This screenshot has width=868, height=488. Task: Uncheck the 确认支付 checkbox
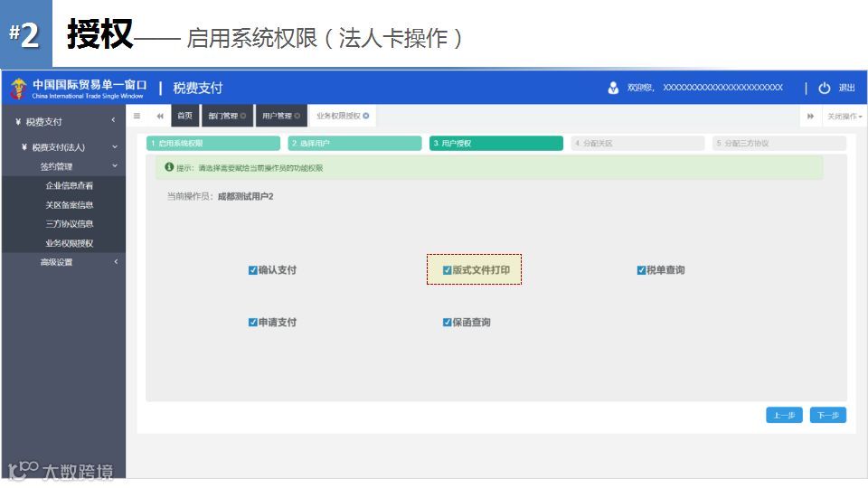[x=253, y=270]
